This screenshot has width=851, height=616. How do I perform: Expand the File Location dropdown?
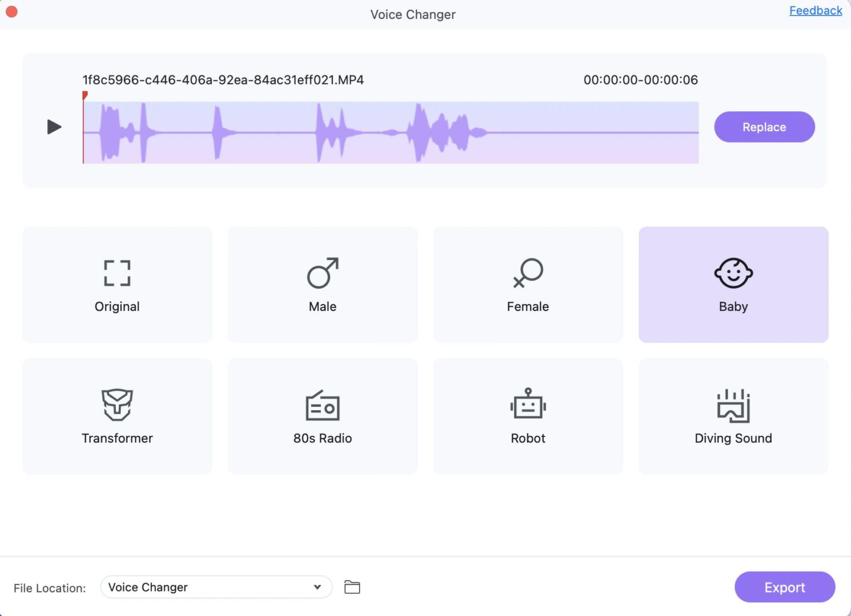tap(216, 587)
